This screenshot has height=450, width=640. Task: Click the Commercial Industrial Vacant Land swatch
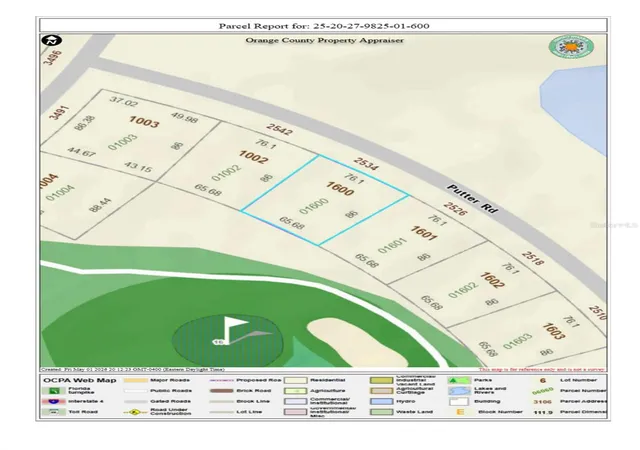[x=381, y=380]
